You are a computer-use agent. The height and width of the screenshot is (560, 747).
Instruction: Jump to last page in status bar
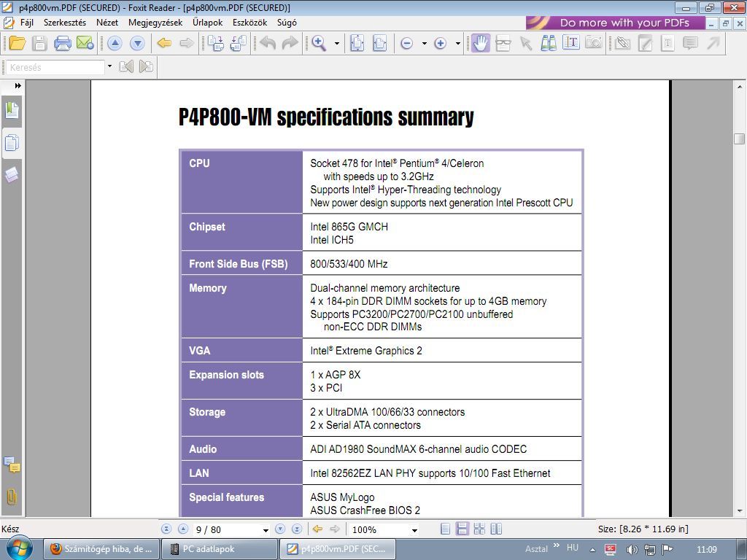pos(297,529)
